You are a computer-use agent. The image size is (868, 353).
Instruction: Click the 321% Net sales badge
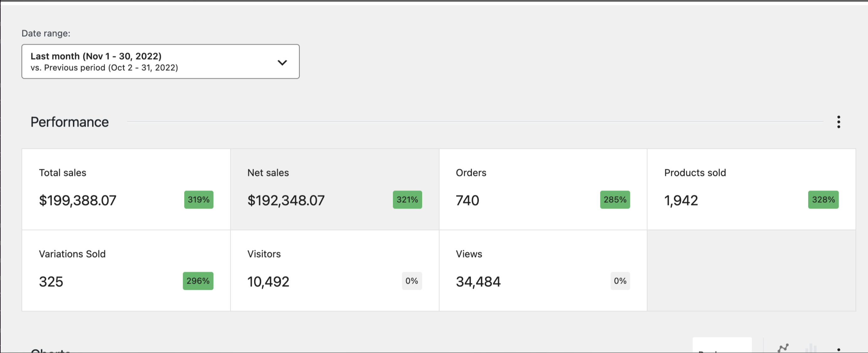click(407, 200)
